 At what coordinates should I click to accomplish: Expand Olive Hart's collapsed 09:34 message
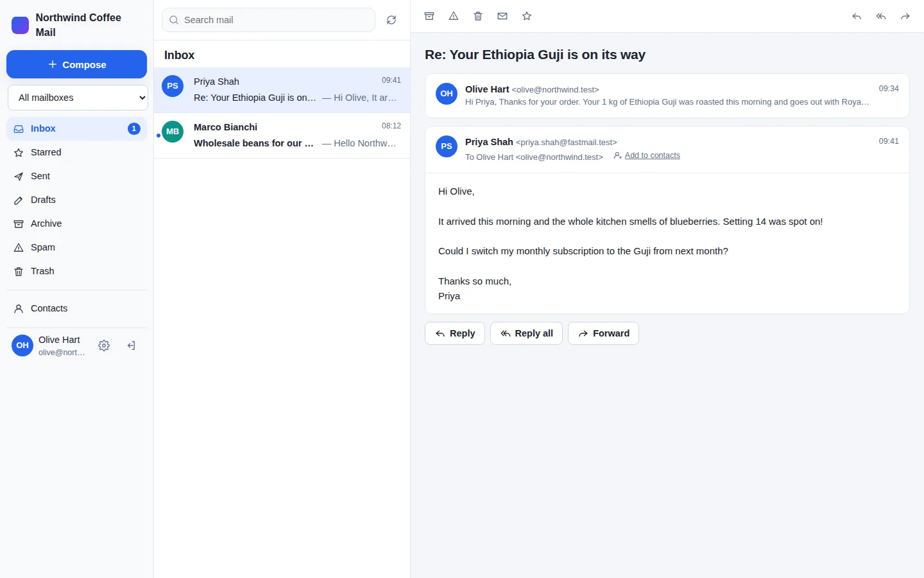[x=667, y=96]
